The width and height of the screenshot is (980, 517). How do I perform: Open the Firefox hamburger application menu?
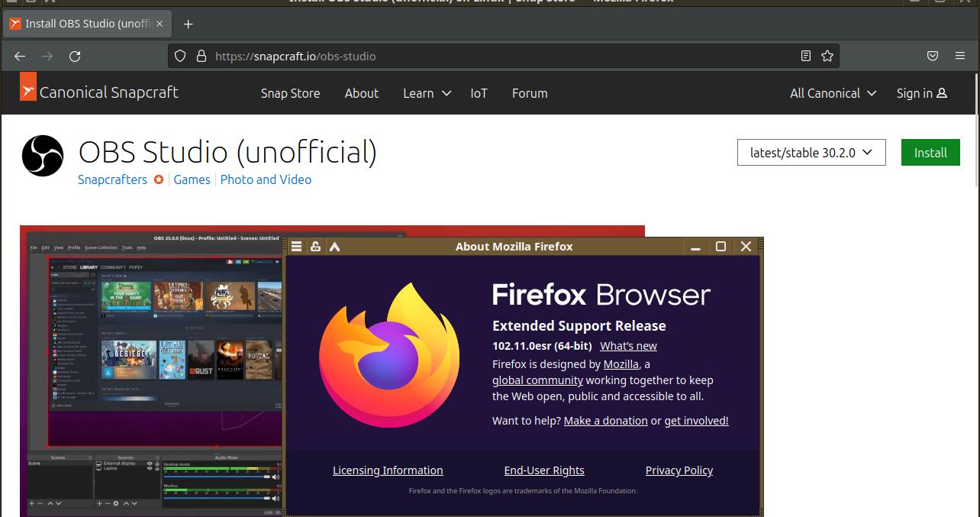click(x=960, y=56)
